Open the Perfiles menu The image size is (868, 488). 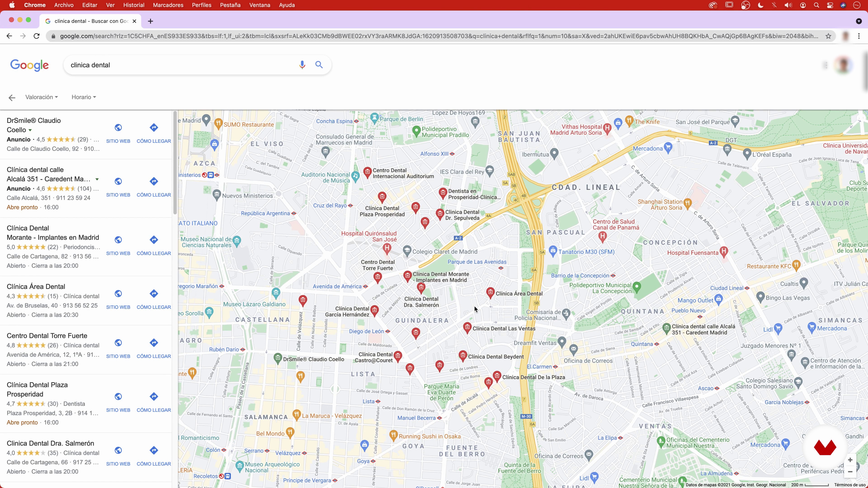point(201,5)
